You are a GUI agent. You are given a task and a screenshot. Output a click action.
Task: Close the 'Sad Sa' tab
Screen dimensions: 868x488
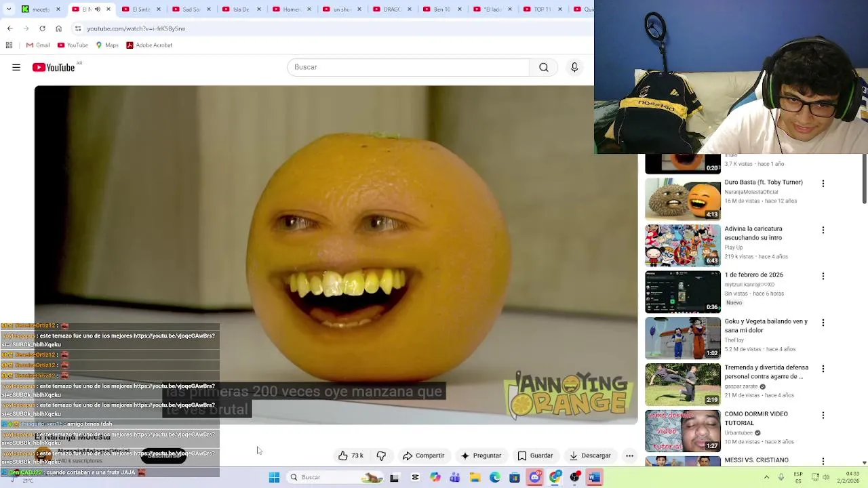(x=209, y=9)
